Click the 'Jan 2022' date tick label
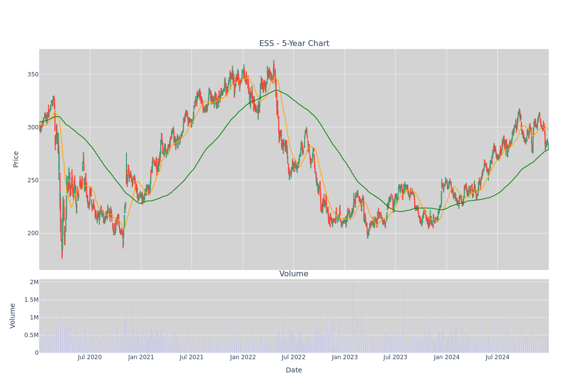 [243, 357]
